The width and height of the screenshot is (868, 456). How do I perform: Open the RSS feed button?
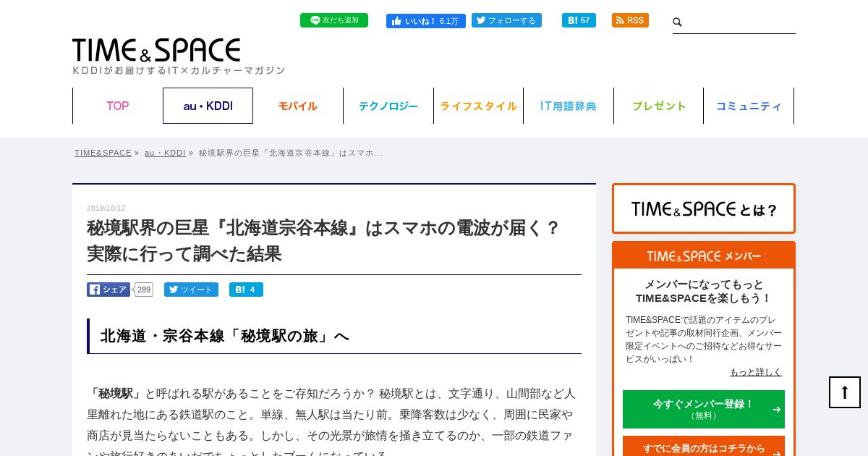[630, 20]
